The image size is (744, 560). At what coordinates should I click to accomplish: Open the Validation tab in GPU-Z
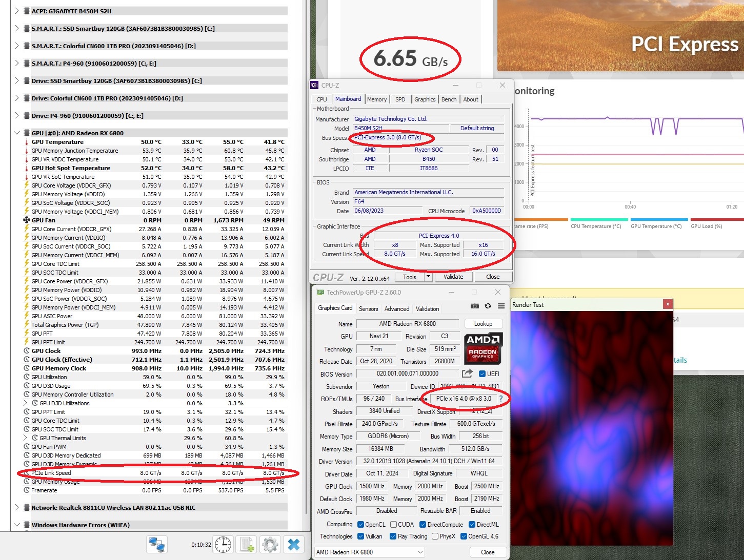pyautogui.click(x=428, y=309)
